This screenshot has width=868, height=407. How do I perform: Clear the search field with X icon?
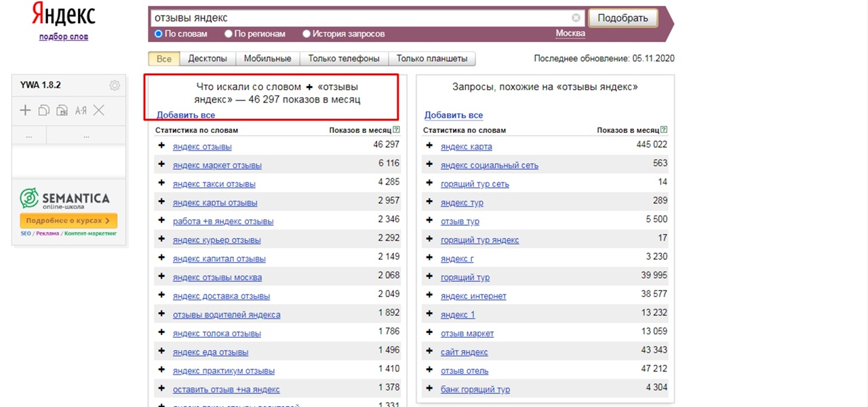pos(576,18)
